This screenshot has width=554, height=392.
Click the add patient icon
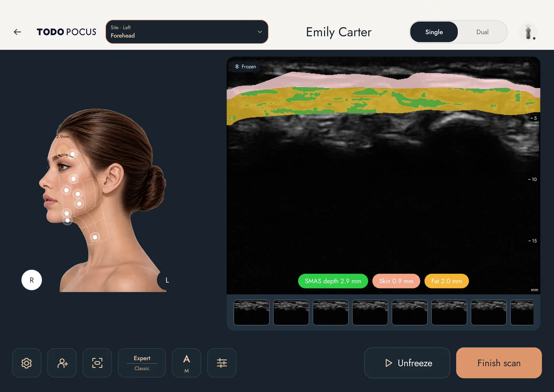tap(62, 363)
